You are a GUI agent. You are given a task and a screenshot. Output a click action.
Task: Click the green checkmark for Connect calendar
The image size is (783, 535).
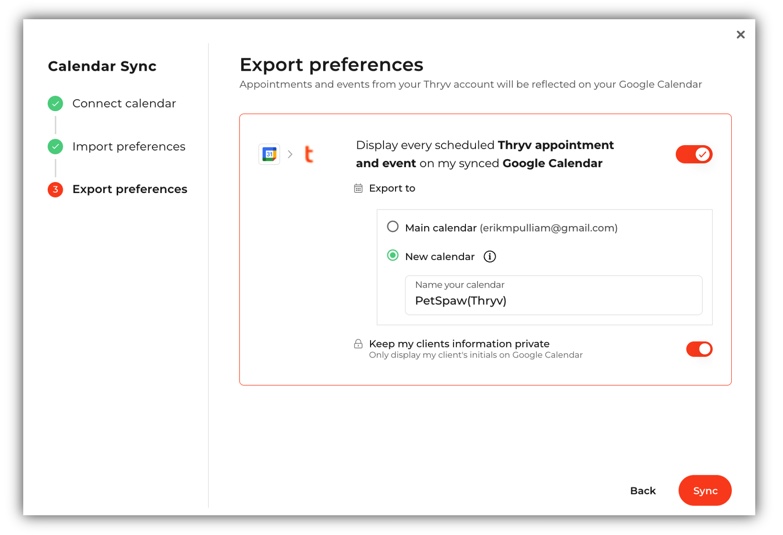[55, 103]
